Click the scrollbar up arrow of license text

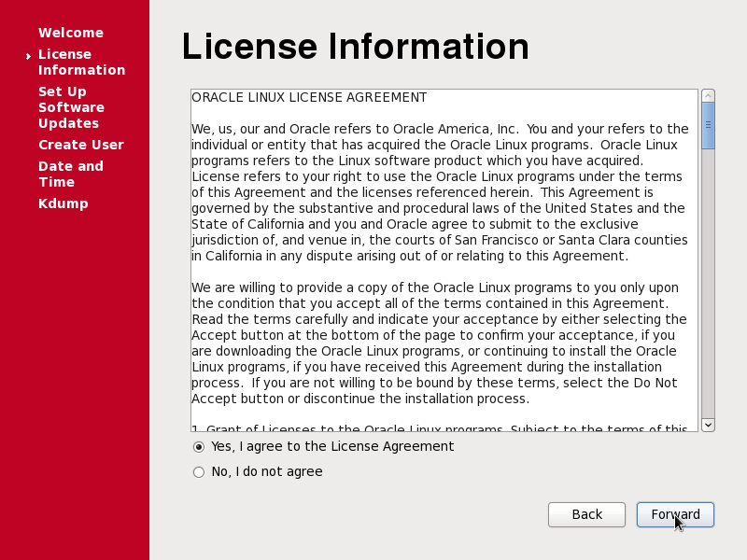tap(708, 96)
